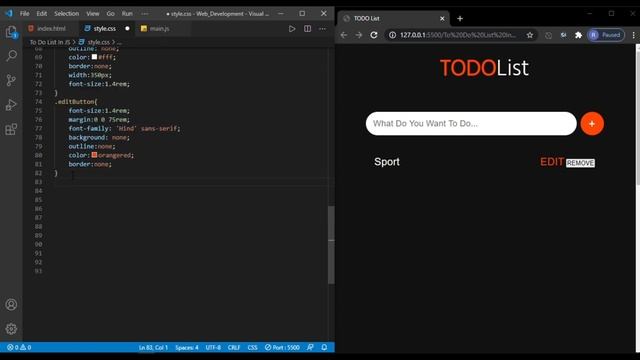The height and width of the screenshot is (360, 640).
Task: Select the TODO List Chrome tab
Action: [394, 18]
